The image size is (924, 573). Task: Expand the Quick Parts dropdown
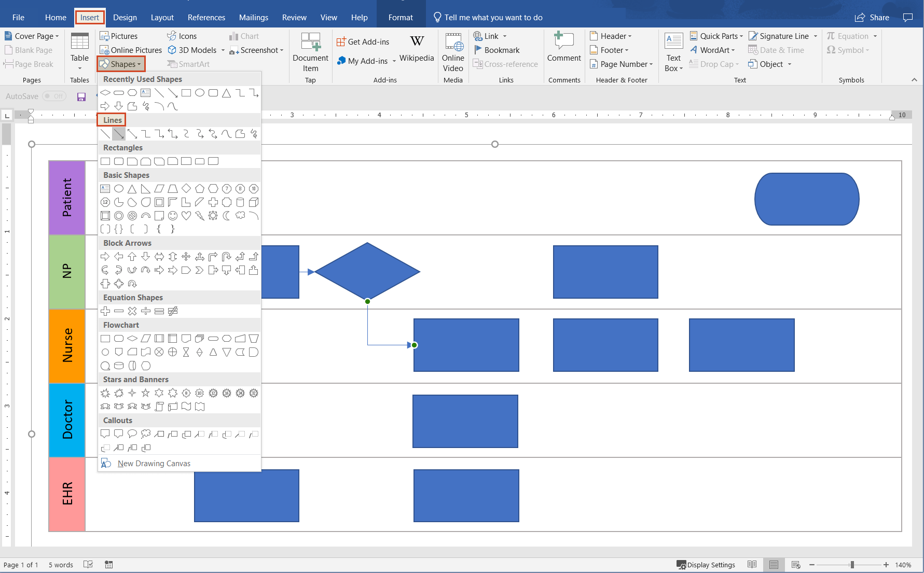[716, 36]
